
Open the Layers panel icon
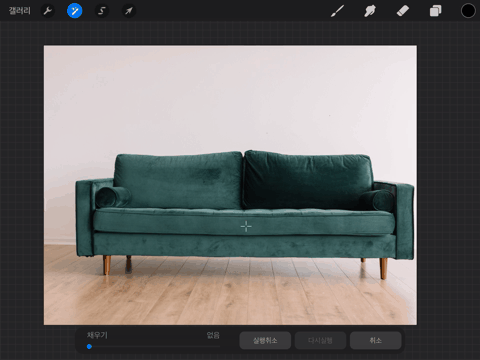point(435,11)
